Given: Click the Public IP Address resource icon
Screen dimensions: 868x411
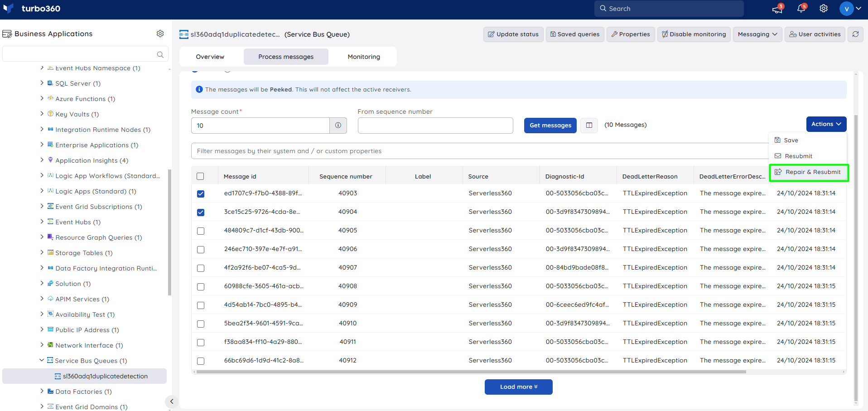Looking at the screenshot, I should pos(50,329).
